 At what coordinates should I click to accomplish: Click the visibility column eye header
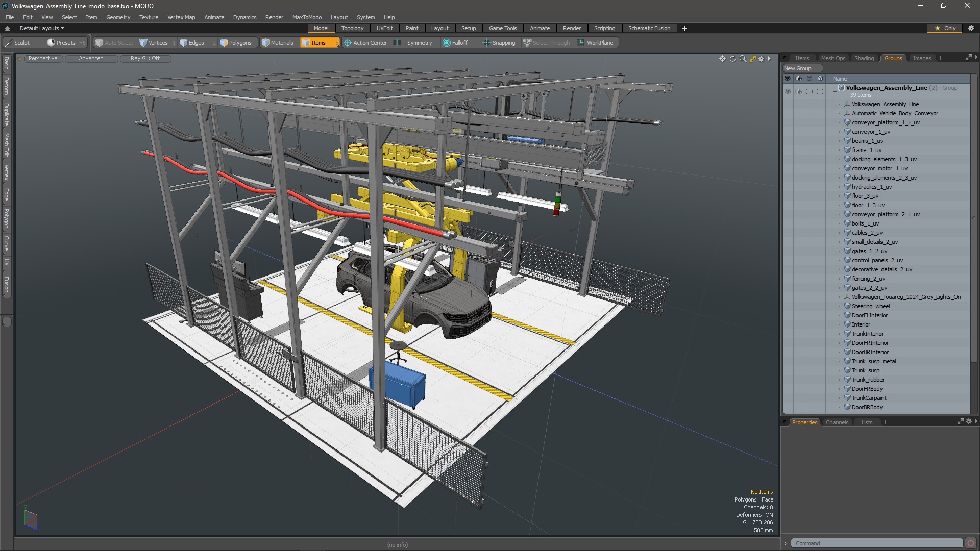788,79
